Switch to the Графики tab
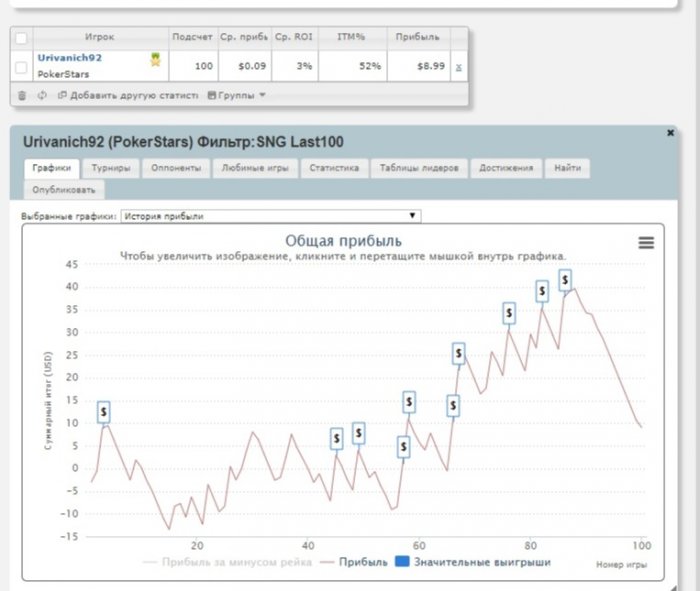 coord(52,168)
